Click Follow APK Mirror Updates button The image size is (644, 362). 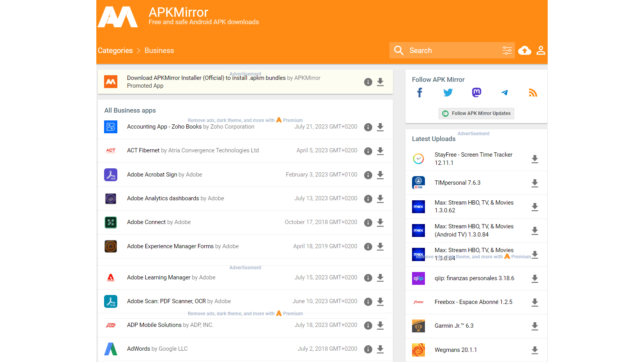coord(476,113)
